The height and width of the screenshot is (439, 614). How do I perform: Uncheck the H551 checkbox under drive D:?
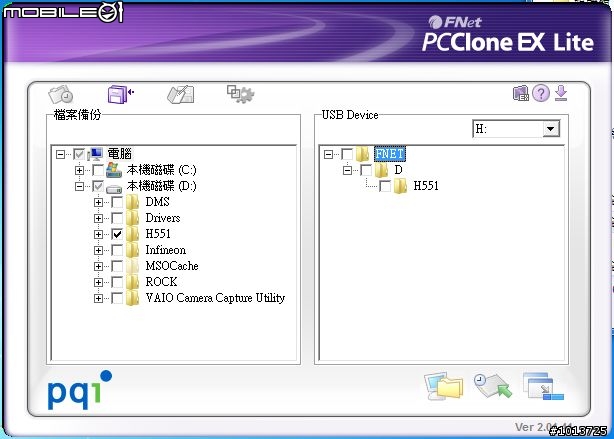point(117,235)
